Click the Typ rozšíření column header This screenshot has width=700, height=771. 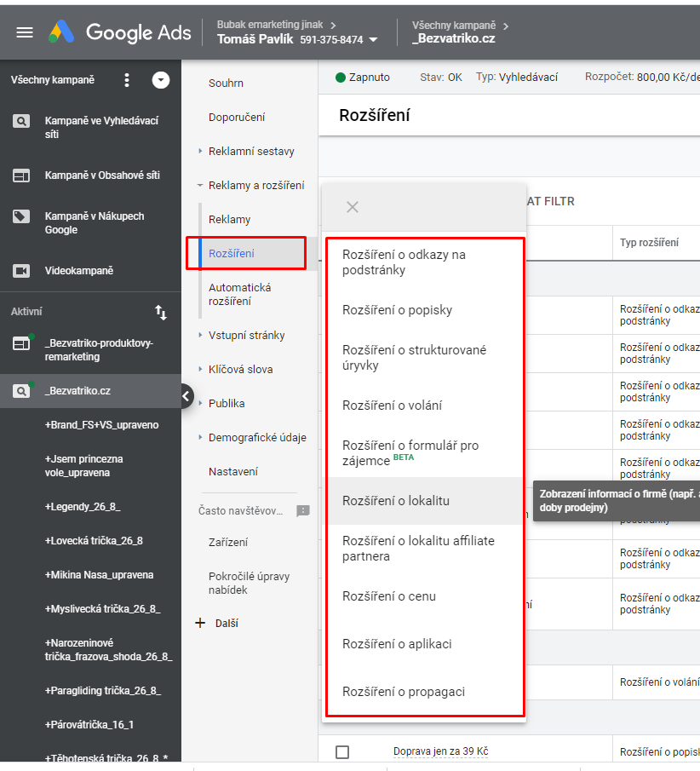(649, 243)
